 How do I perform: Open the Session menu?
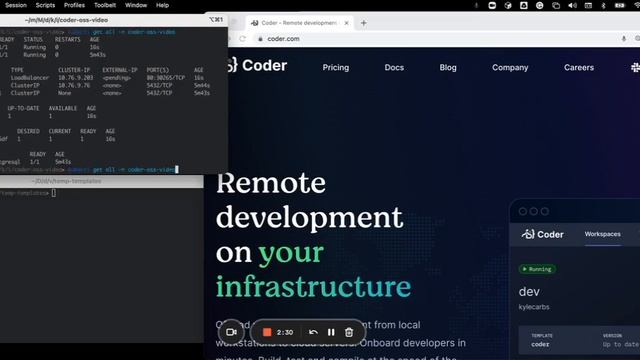(x=16, y=5)
